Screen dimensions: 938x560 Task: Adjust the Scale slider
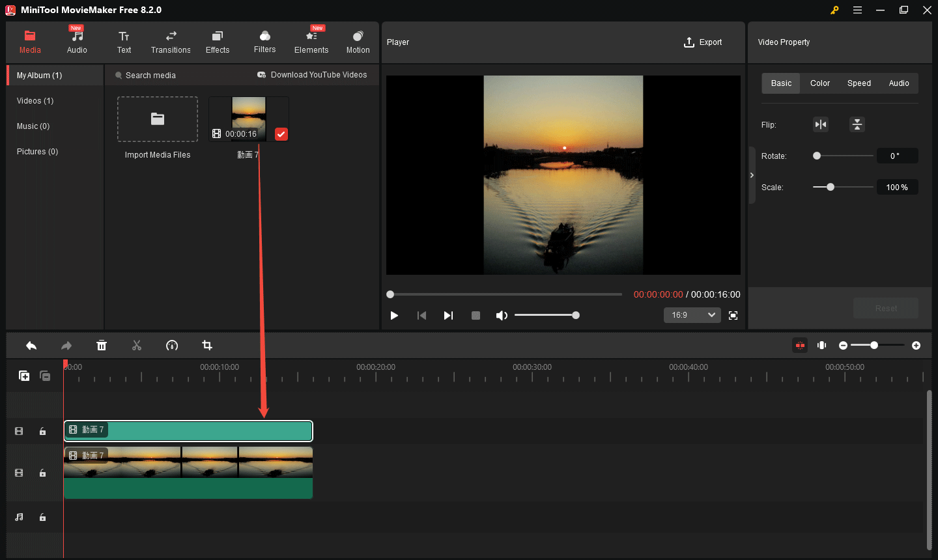click(x=843, y=187)
